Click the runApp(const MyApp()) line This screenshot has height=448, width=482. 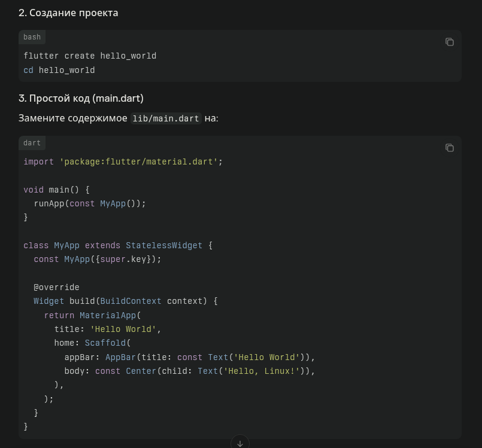point(90,203)
